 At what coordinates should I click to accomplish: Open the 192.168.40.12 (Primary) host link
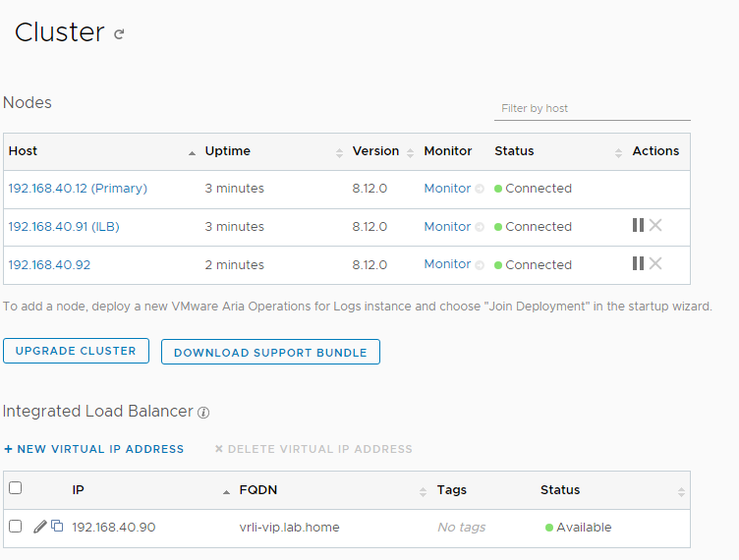coord(78,188)
